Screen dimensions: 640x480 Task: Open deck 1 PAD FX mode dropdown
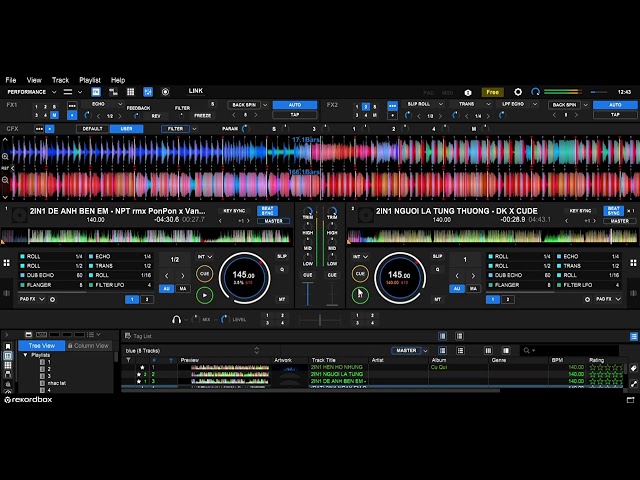coord(32,299)
